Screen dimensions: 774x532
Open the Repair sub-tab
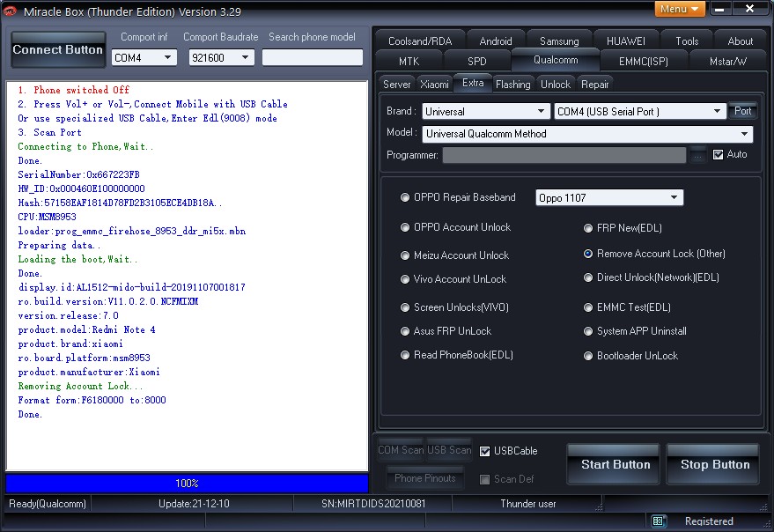point(595,84)
